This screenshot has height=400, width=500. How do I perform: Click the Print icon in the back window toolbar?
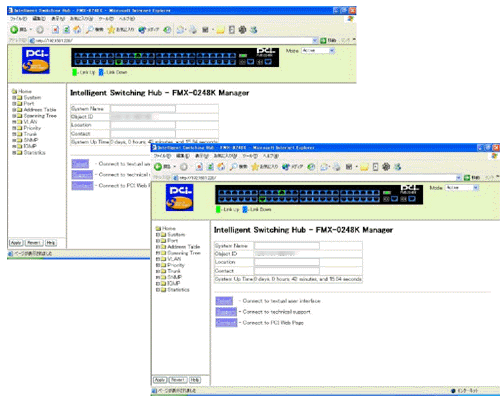tap(193, 30)
